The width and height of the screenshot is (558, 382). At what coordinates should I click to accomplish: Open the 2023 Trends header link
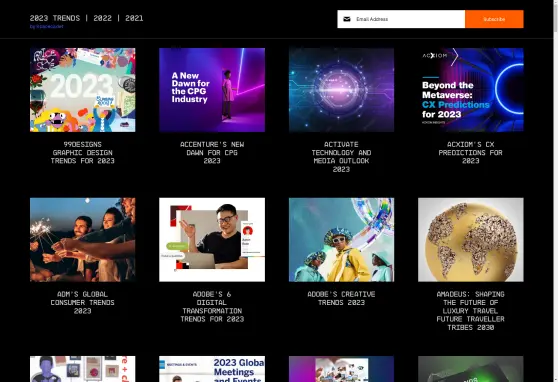[55, 18]
